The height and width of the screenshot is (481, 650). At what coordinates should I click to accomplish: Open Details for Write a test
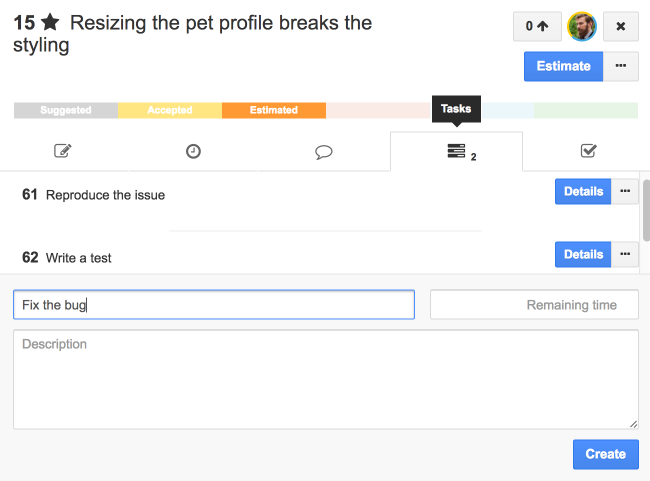click(583, 254)
